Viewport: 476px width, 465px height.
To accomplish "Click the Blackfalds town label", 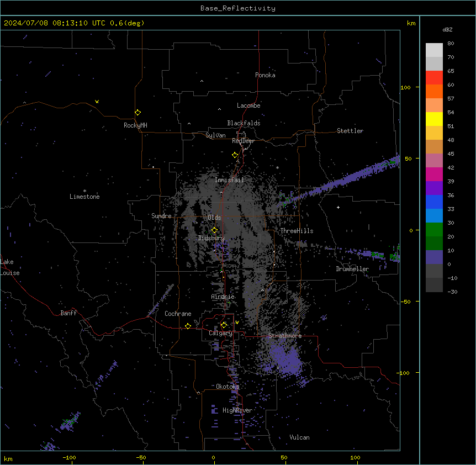I will pos(244,123).
